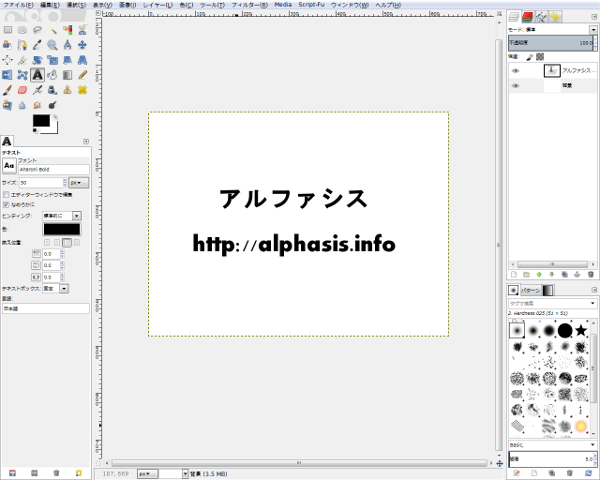Select the Select by Color tool
The height and width of the screenshot is (480, 600).
coord(67,29)
